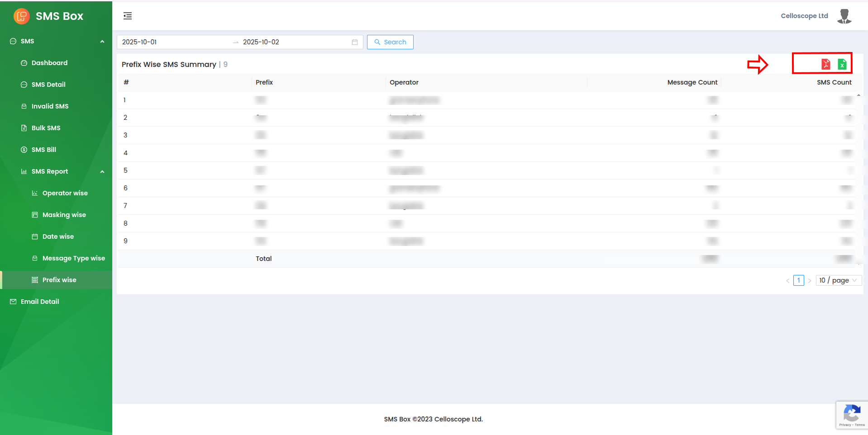Viewport: 868px width, 435px height.
Task: Go to previous page arrow
Action: point(787,281)
